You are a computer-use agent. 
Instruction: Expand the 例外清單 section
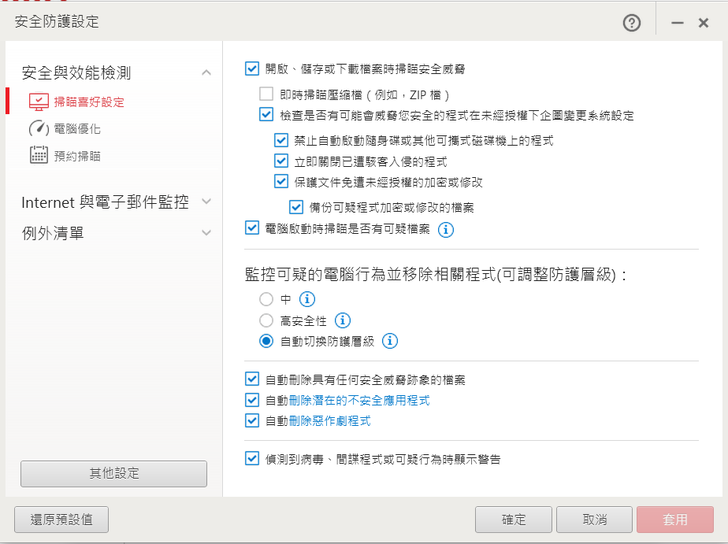(x=206, y=232)
